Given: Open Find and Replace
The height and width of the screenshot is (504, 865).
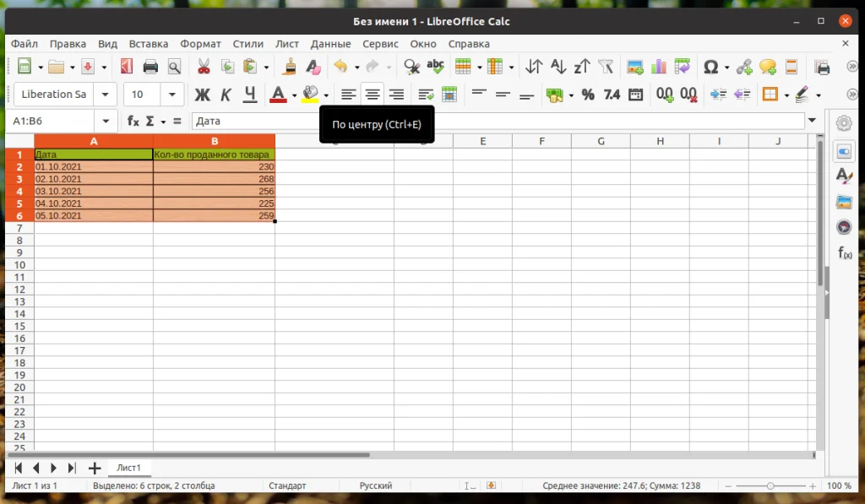Looking at the screenshot, I should pyautogui.click(x=413, y=66).
